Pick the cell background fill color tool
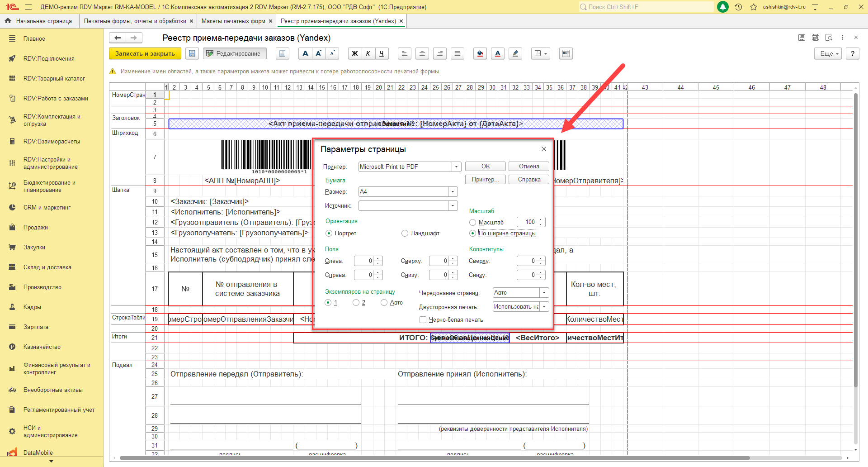 click(x=480, y=53)
